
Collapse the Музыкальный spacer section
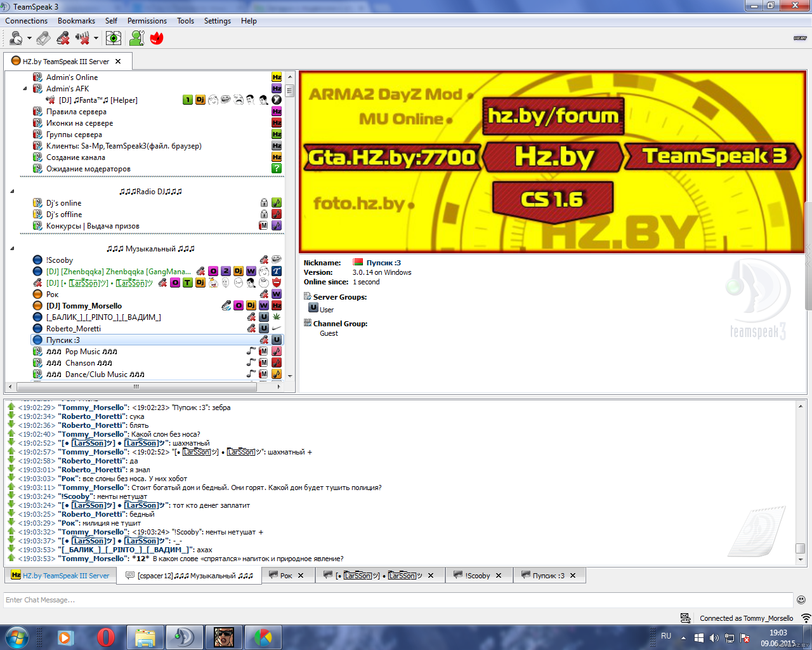(12, 249)
